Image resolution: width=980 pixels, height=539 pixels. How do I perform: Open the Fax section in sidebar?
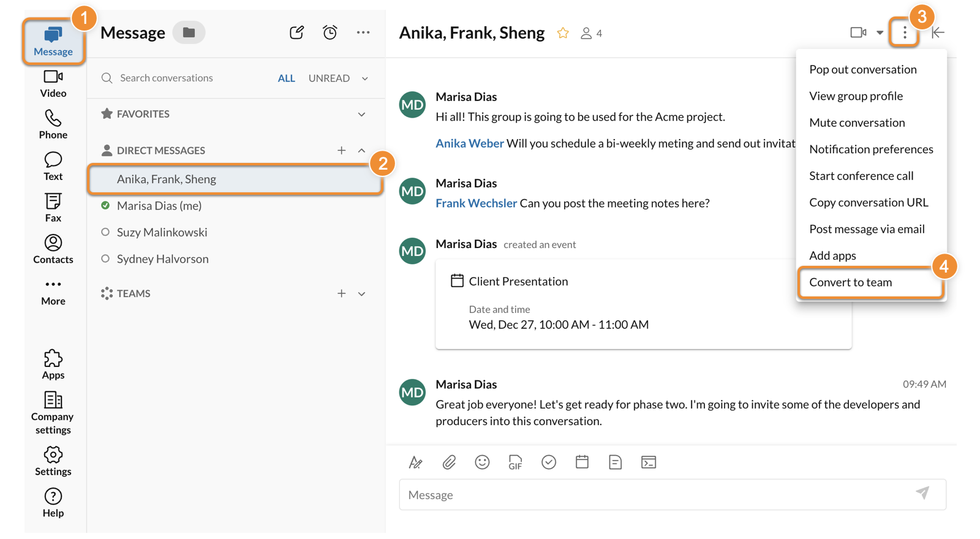pyautogui.click(x=53, y=208)
